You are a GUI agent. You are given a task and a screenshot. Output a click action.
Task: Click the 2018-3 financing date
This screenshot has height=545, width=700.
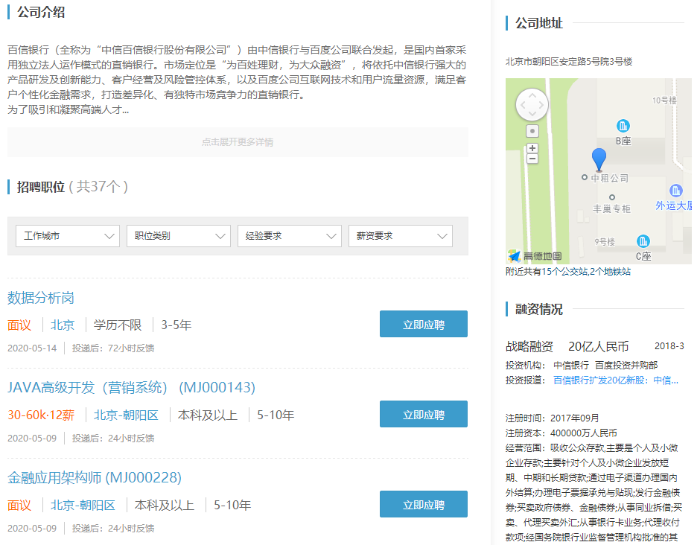coord(669,346)
